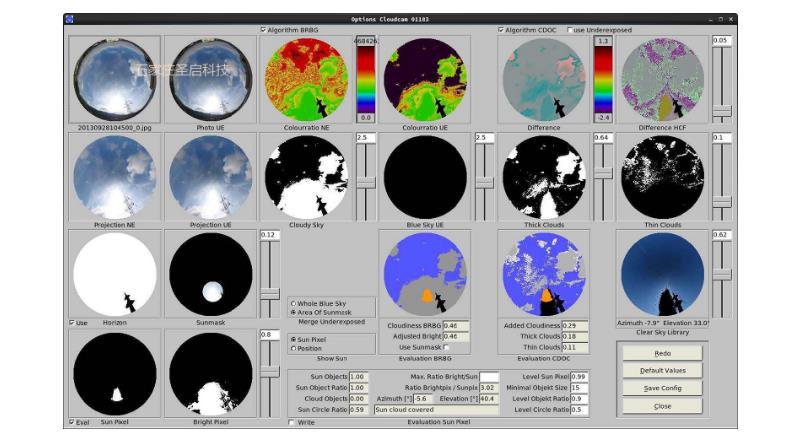This screenshot has height=442, width=800.
Task: Click the Azimuth input field
Action: click(423, 399)
